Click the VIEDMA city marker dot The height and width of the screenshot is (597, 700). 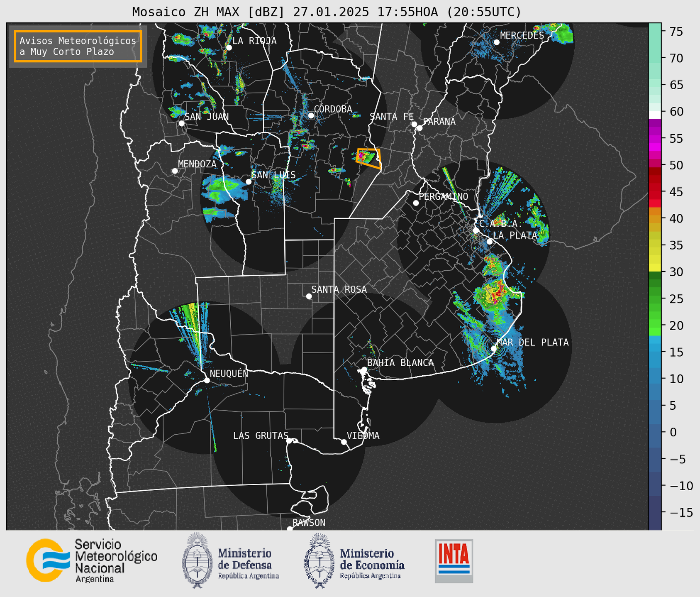[x=344, y=442]
